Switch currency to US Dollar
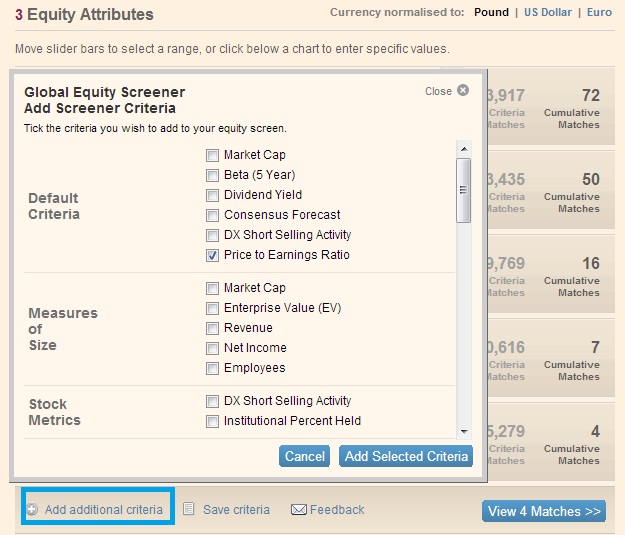Viewport: 625px width, 535px height. [547, 13]
